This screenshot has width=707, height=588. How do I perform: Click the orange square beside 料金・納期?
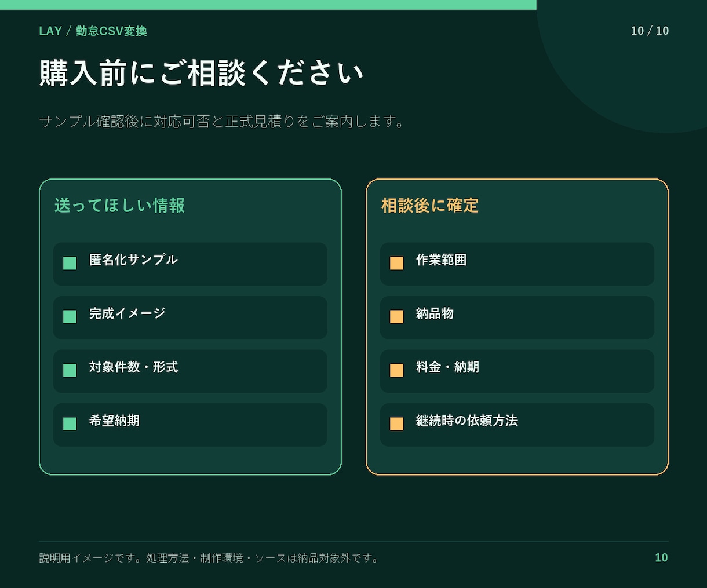click(396, 370)
